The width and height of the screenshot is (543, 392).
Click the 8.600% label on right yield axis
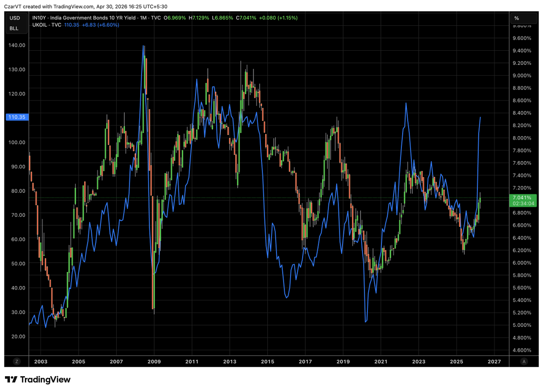coord(521,100)
